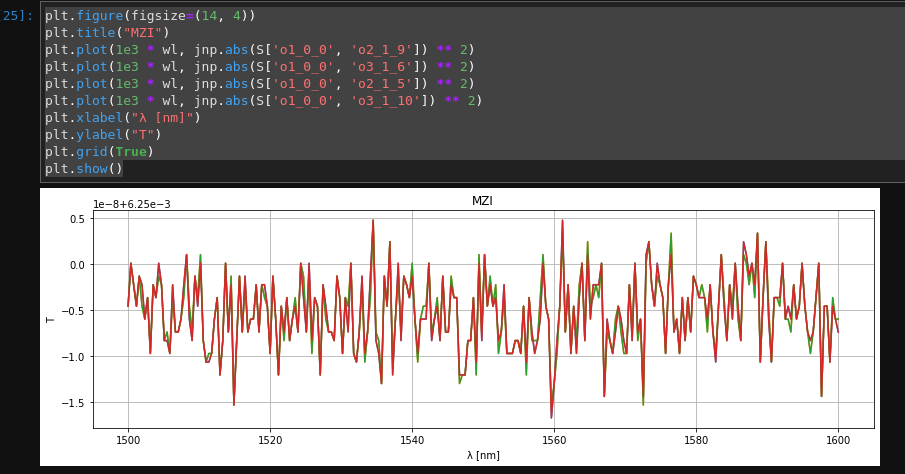Click the x-axis tick label 1560
The width and height of the screenshot is (905, 474).
tap(554, 441)
